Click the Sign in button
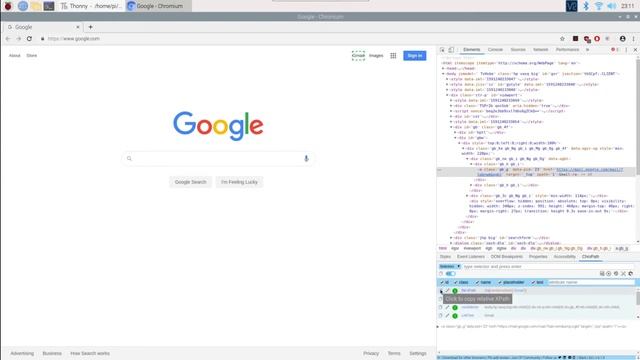 pos(415,56)
